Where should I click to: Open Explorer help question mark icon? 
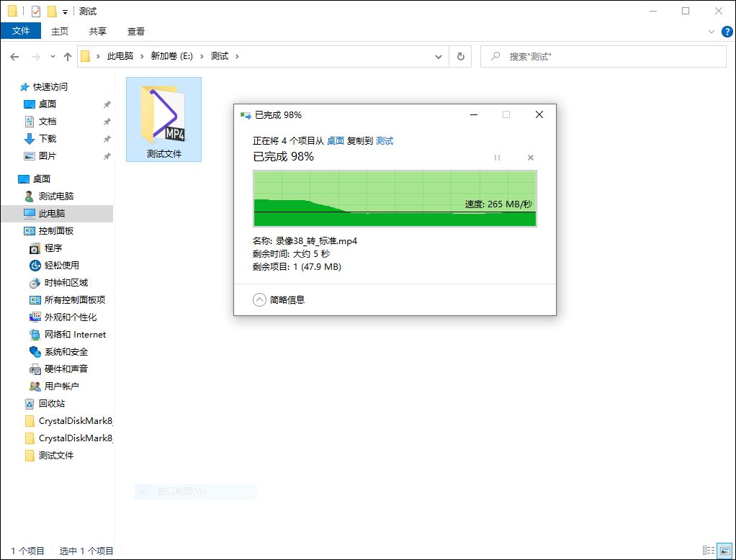click(x=727, y=32)
